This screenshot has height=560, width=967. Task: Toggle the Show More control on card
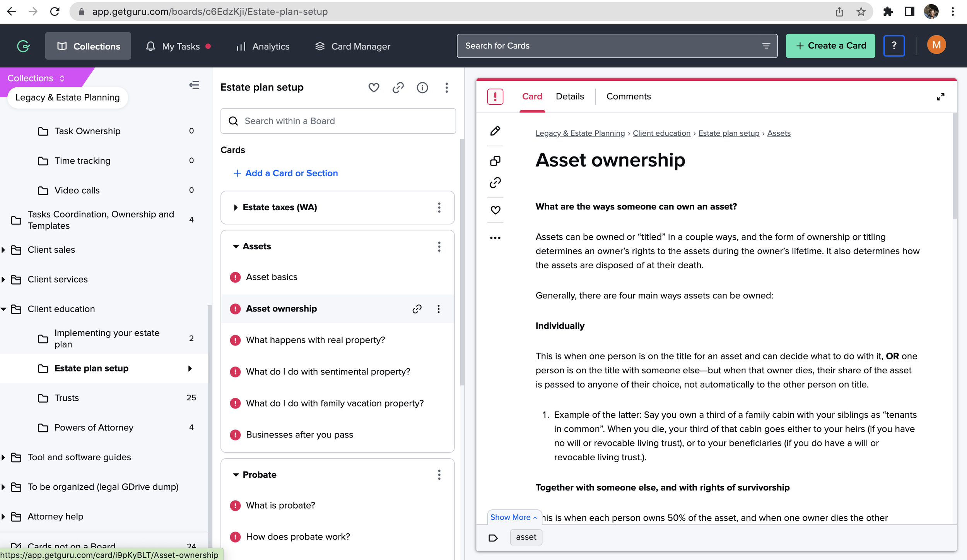(x=513, y=517)
